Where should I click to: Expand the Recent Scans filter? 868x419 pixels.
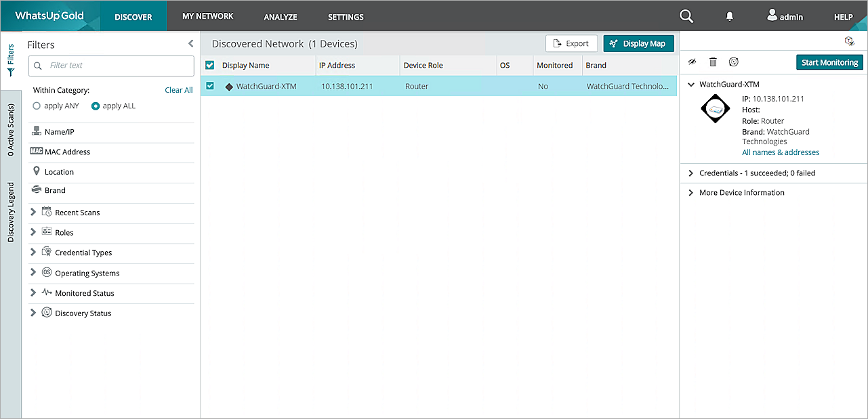[33, 213]
